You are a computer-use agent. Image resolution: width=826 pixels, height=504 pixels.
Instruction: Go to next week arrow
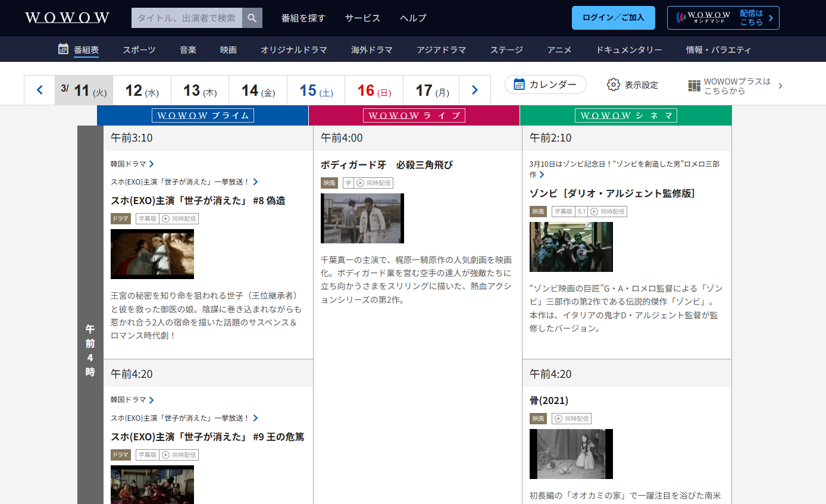[x=475, y=90]
